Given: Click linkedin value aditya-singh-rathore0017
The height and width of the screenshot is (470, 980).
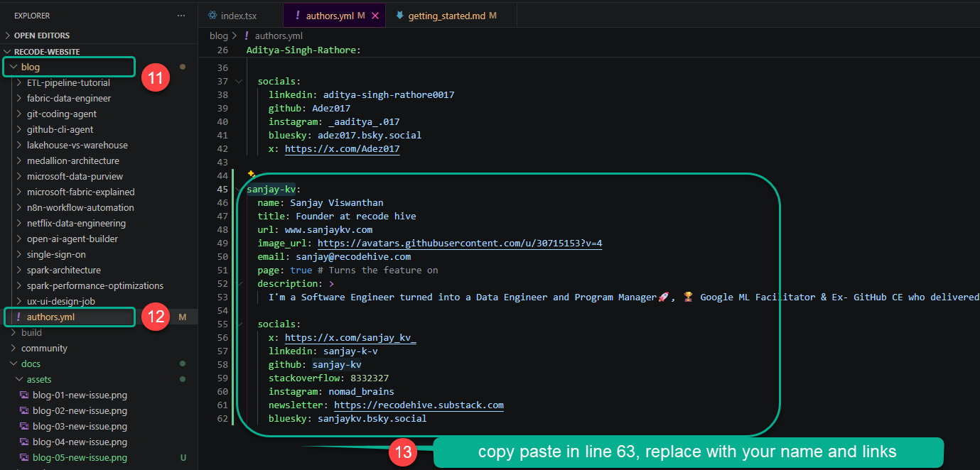Looking at the screenshot, I should pos(389,95).
